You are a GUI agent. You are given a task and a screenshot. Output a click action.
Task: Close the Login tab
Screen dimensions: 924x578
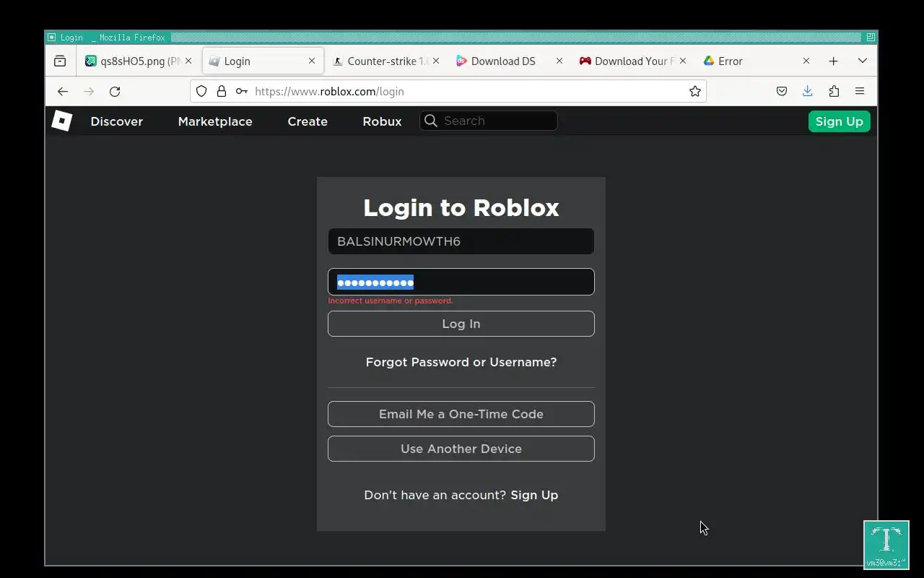pos(312,61)
